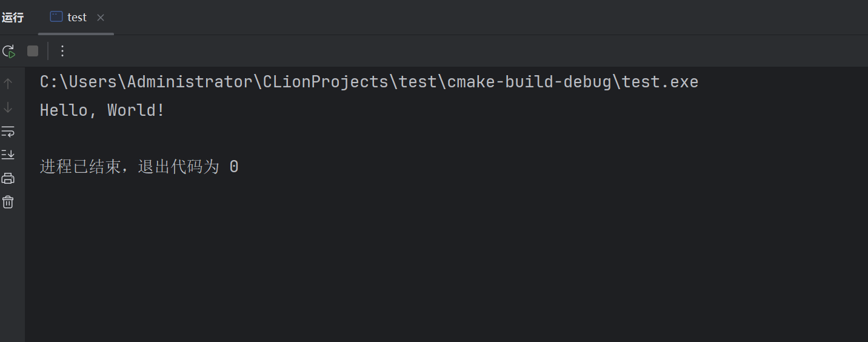Switch to the test run tab
Screen dimensions: 868x342
pos(77,18)
